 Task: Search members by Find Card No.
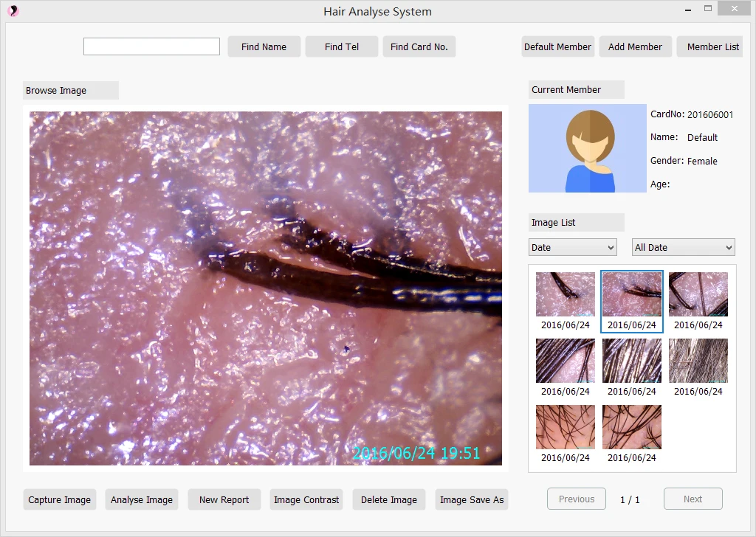419,46
